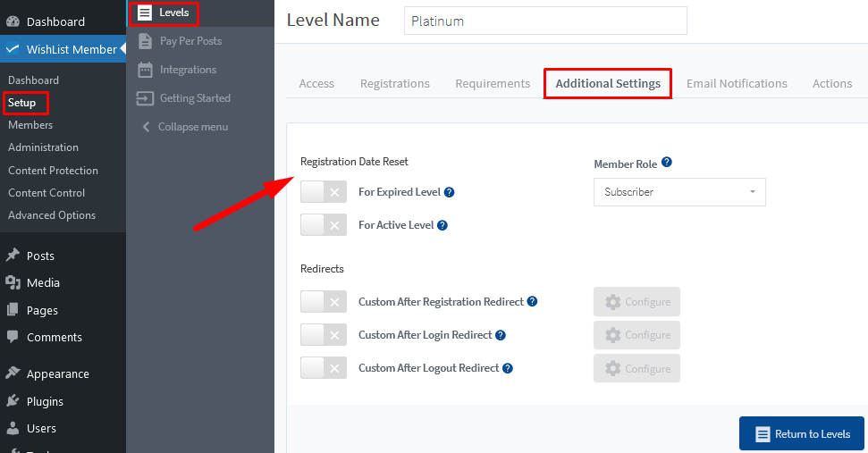This screenshot has width=868, height=453.
Task: Click the Integrations calendar icon
Action: pos(145,70)
